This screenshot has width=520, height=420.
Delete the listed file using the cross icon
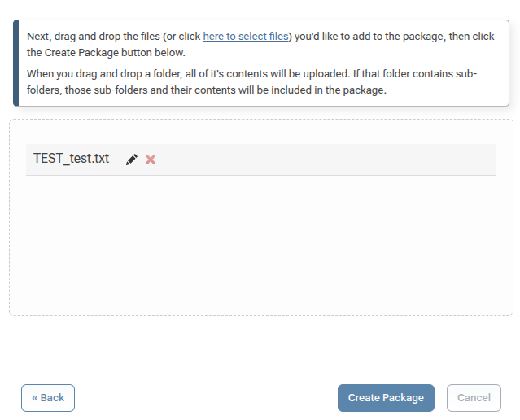tap(151, 160)
